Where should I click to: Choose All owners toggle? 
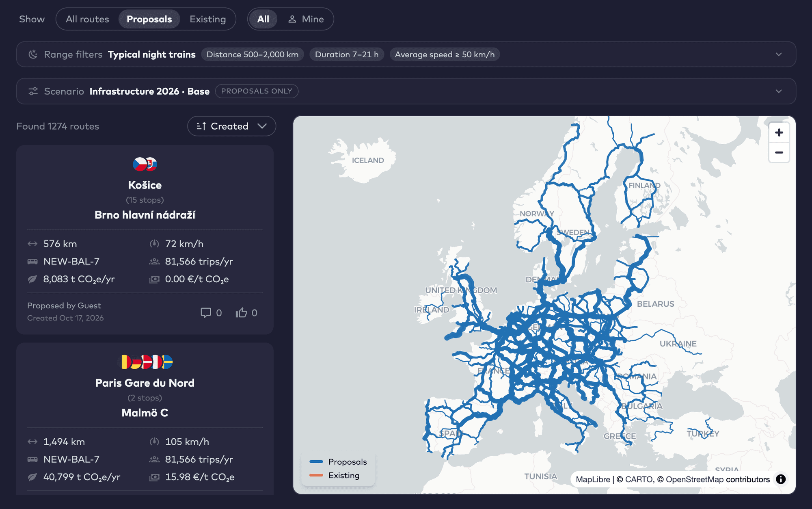point(263,19)
